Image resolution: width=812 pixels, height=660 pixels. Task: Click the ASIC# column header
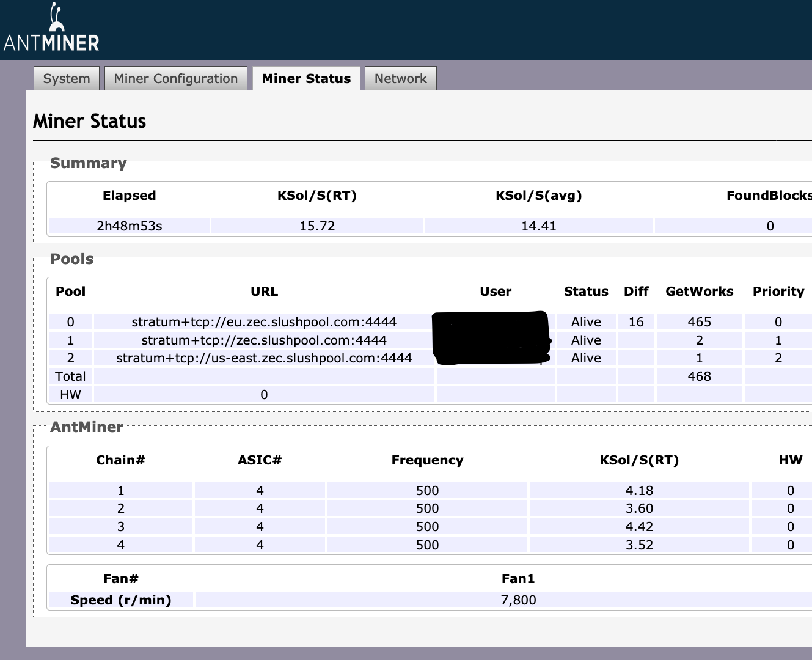(x=260, y=460)
